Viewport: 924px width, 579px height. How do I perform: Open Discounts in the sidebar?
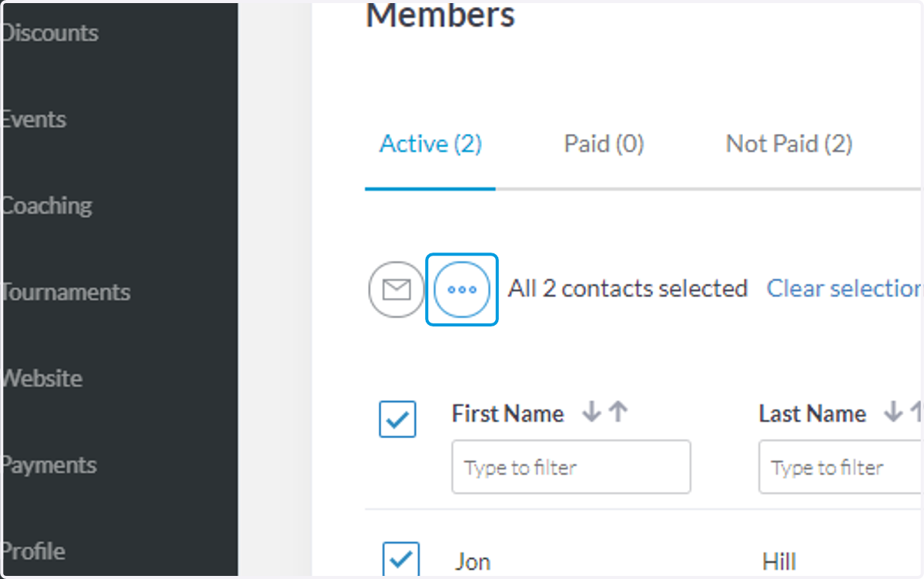point(49,33)
